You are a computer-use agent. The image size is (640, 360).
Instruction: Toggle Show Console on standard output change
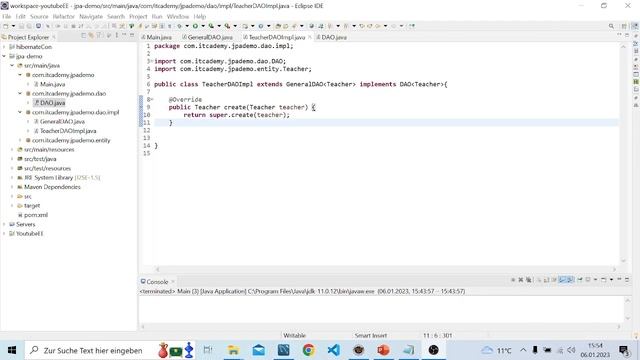point(562,280)
